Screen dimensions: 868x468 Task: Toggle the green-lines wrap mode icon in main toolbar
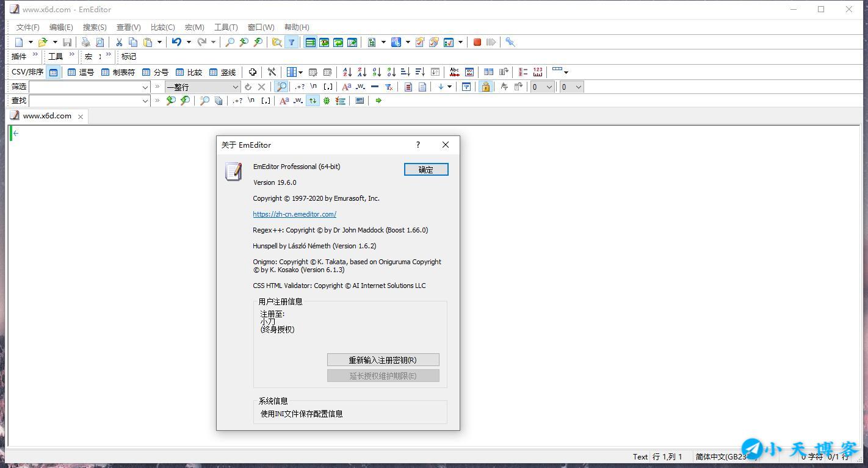(310, 42)
